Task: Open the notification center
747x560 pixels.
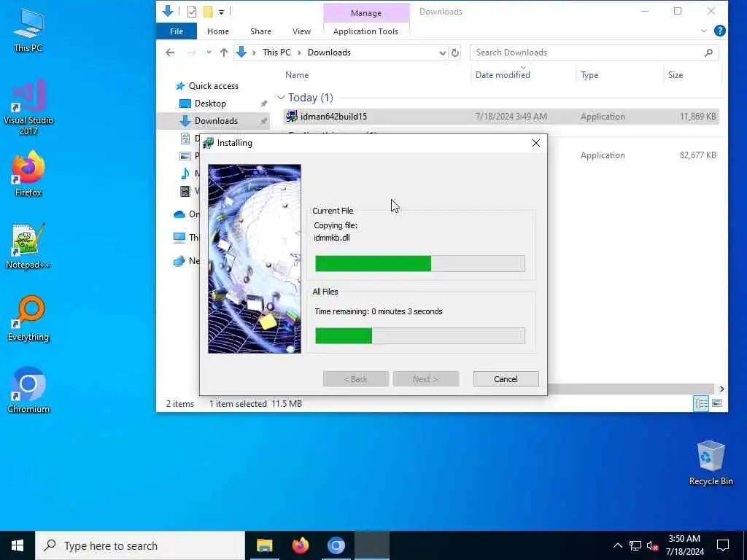Action: (x=723, y=545)
